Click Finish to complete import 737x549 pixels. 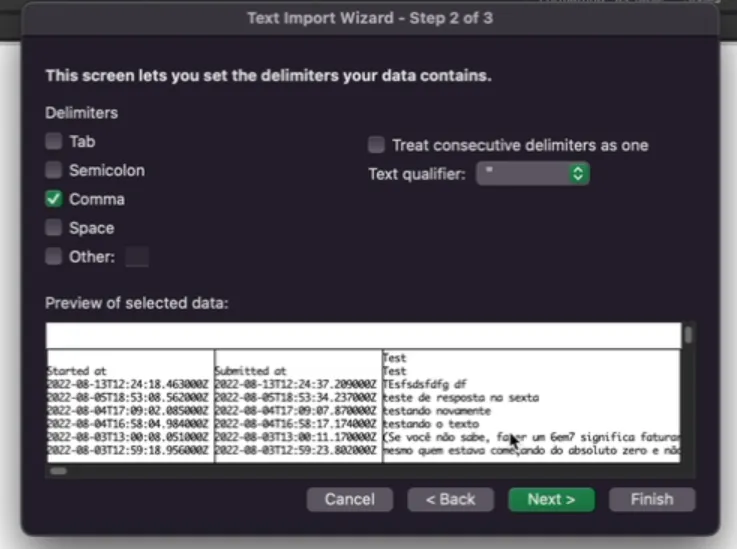(652, 499)
